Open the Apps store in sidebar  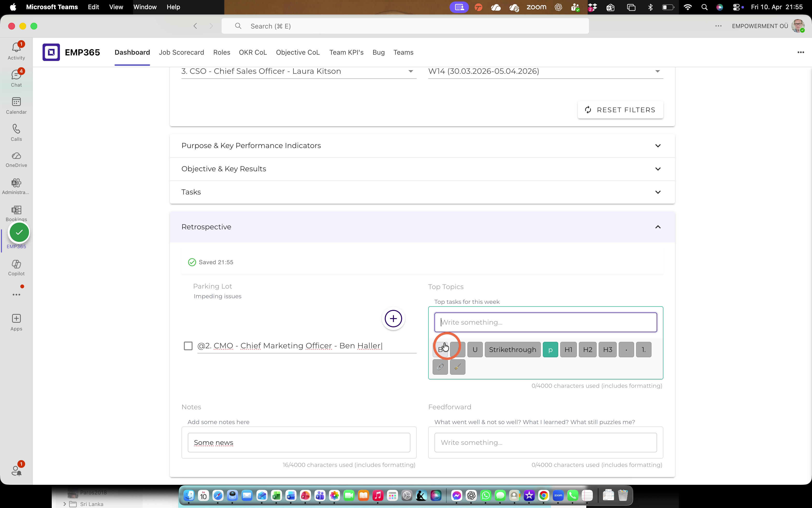pyautogui.click(x=16, y=322)
